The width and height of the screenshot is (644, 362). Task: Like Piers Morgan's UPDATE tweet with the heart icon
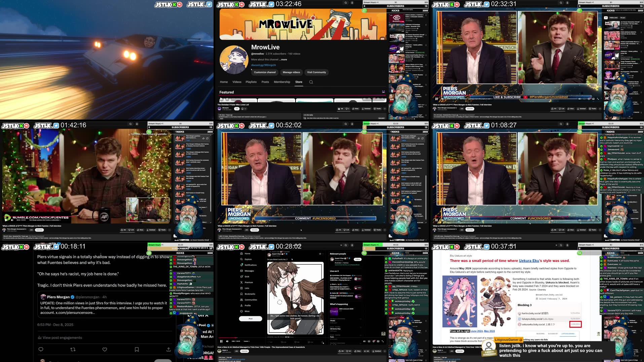point(105,349)
